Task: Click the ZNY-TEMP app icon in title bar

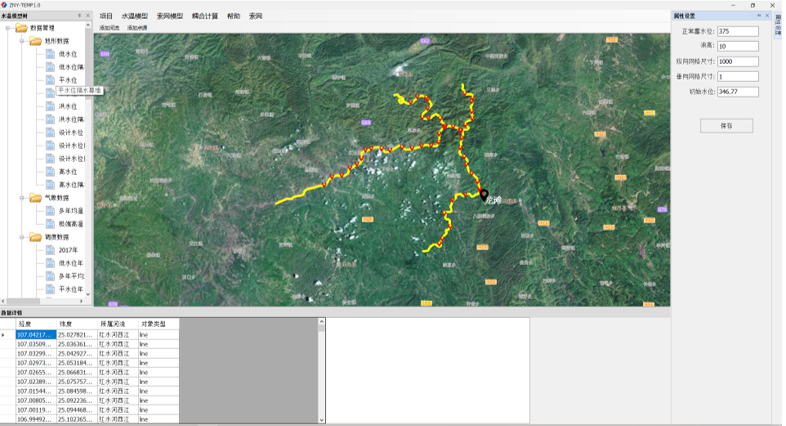Action: tap(4, 5)
